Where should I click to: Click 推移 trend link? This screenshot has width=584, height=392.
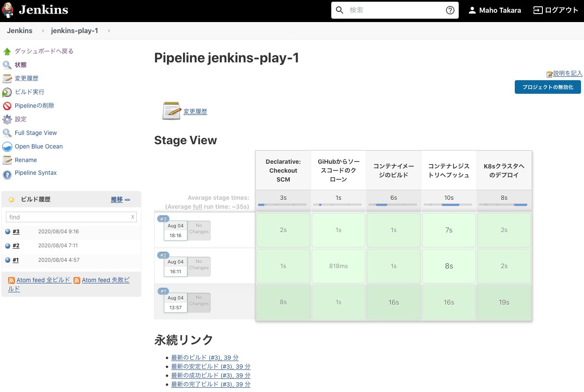click(117, 199)
